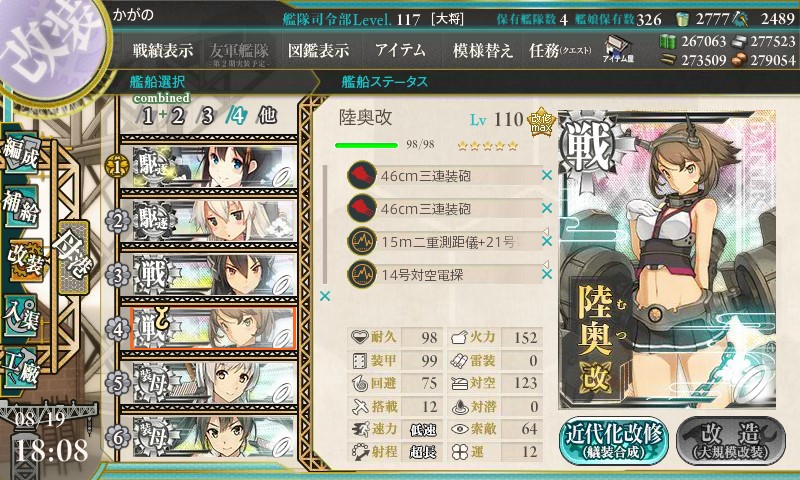Remove all equipment using the left X
This screenshot has width=800, height=480.
click(x=324, y=296)
